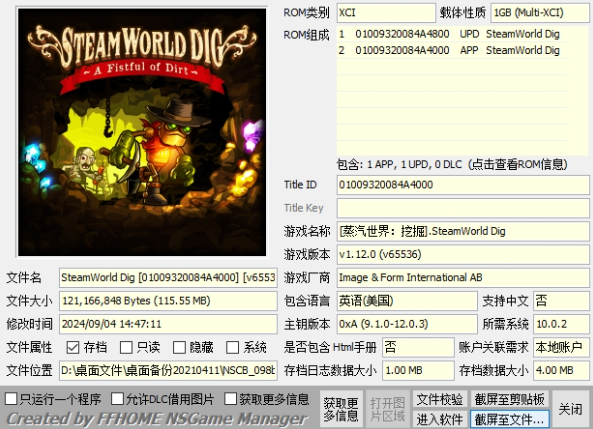Select 存档日志数据大小 1.00 MB field
Screen dimensions: 593x429
(x=418, y=370)
